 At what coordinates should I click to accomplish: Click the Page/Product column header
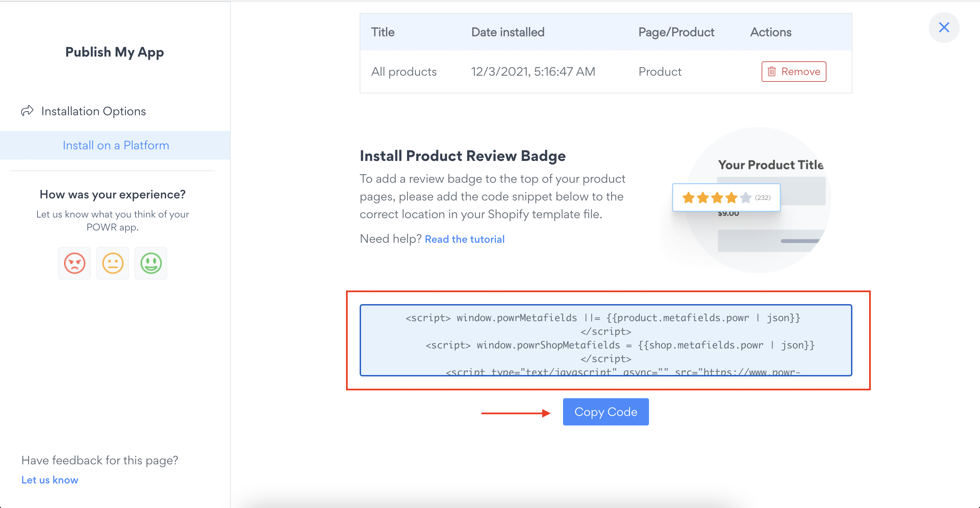coord(676,32)
